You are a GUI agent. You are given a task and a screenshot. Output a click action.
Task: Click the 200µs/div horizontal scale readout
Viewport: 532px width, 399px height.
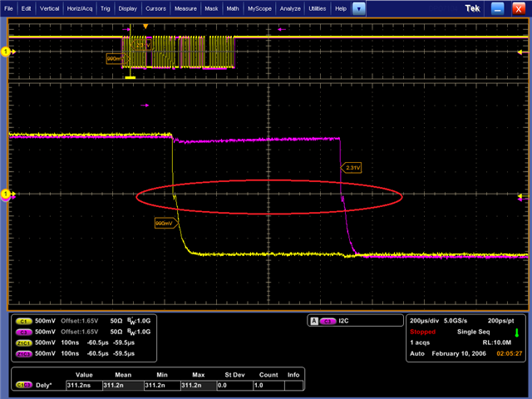click(424, 321)
